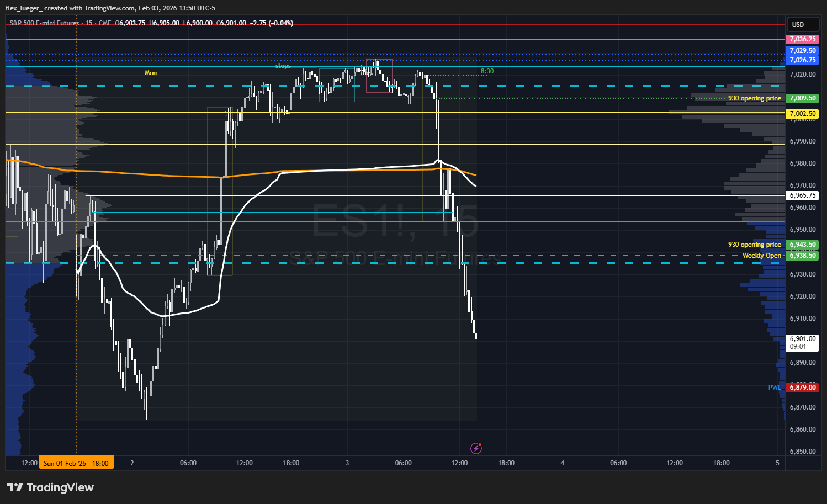
Task: Click the TradingView logo
Action: pos(50,487)
